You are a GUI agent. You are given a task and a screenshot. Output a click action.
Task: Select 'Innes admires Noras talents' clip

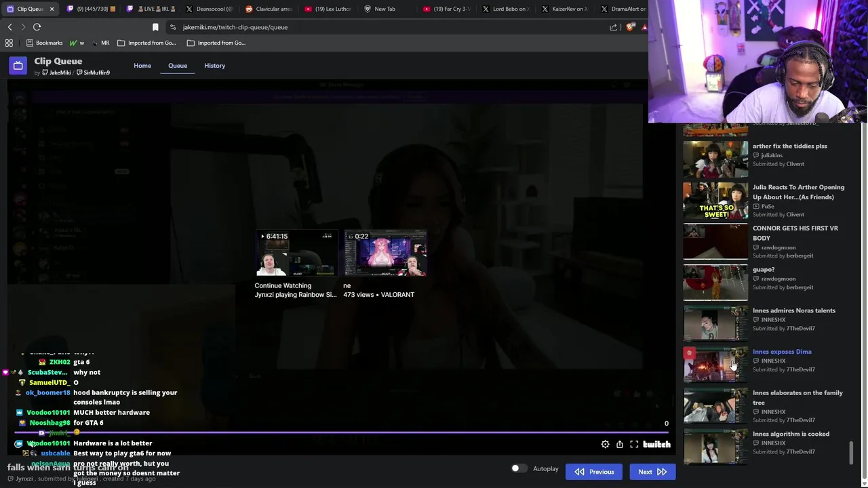(793, 310)
